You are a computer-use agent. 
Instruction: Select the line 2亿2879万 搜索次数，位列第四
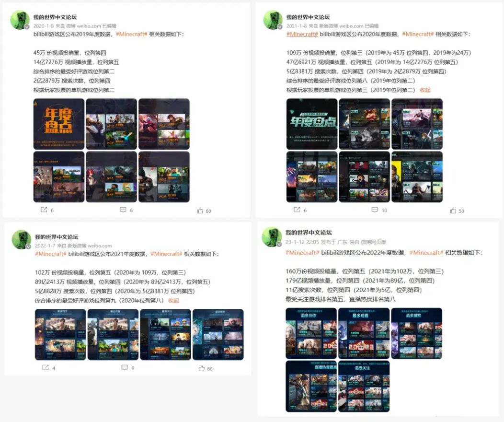tap(72, 81)
